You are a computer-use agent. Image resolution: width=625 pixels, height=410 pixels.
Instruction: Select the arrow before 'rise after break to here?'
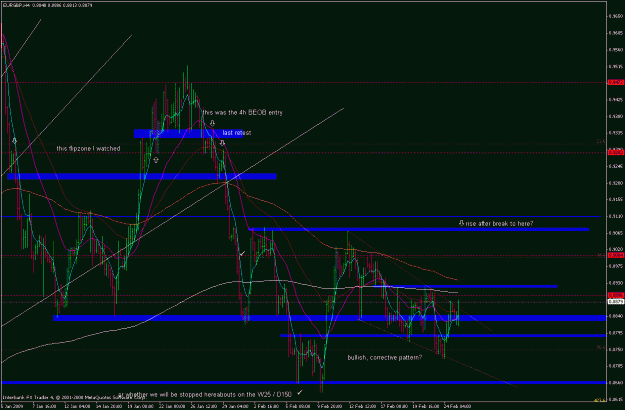pyautogui.click(x=461, y=223)
